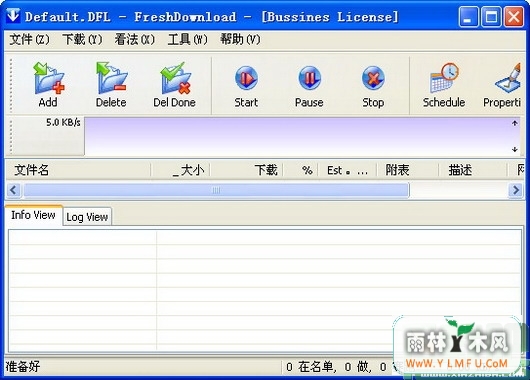Click the speed graph down arrow
Viewport: 530px width, 380px height.
coord(514,149)
